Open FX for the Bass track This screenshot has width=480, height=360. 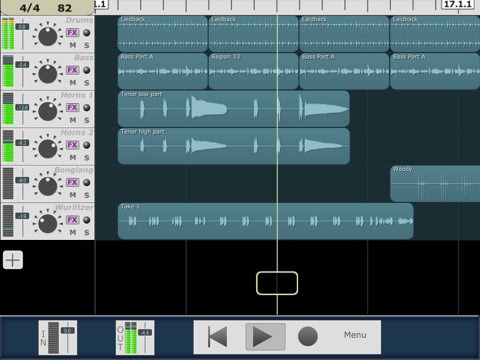tap(72, 70)
